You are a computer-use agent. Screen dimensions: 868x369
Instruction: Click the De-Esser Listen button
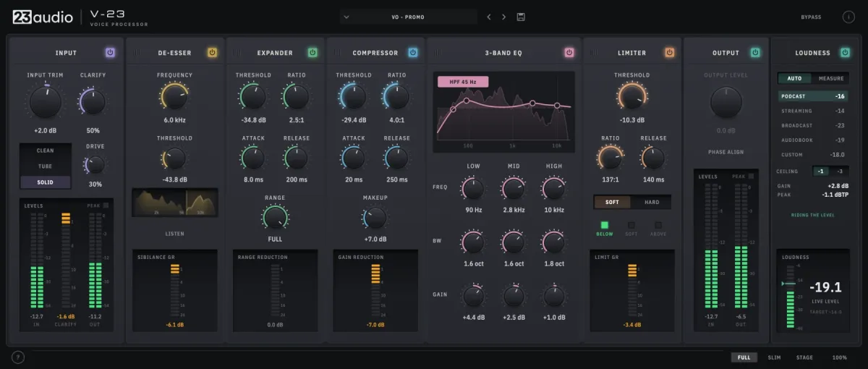coord(174,234)
